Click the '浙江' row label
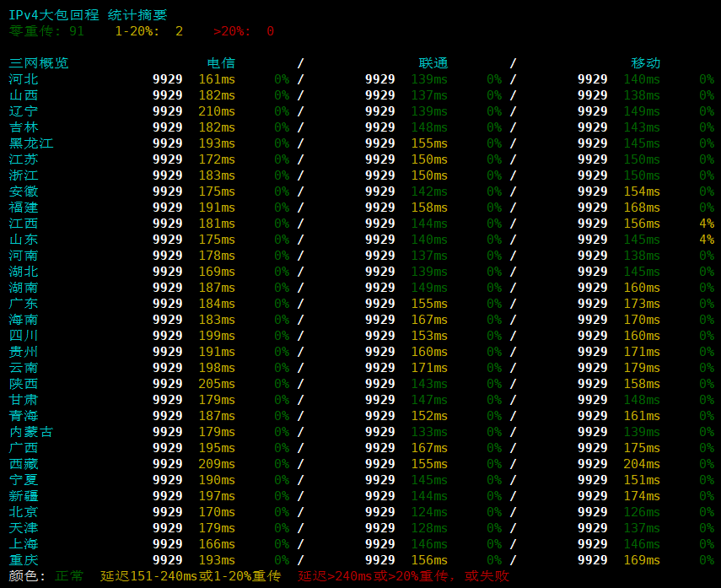The height and width of the screenshot is (588, 721). click(x=24, y=175)
